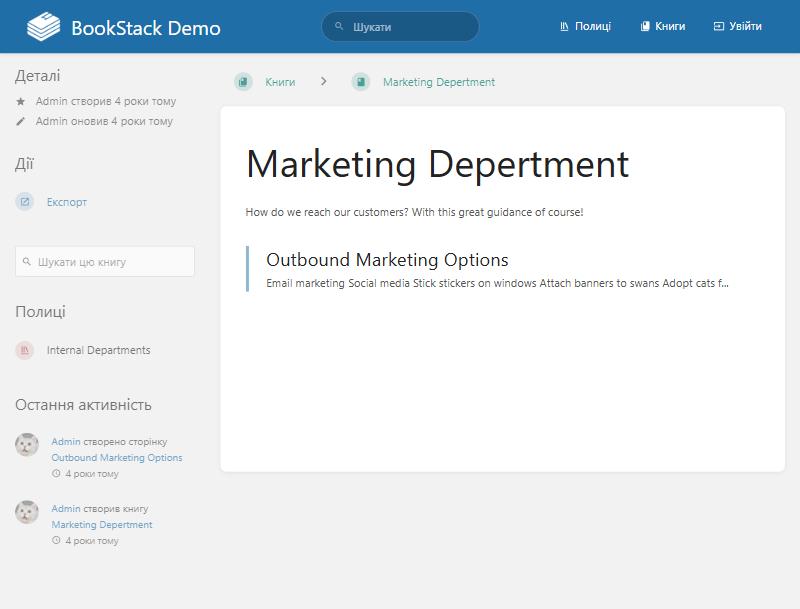Image resolution: width=800 pixels, height=609 pixels.
Task: Click the page excerpt starting Email marketing
Action: pos(497,283)
